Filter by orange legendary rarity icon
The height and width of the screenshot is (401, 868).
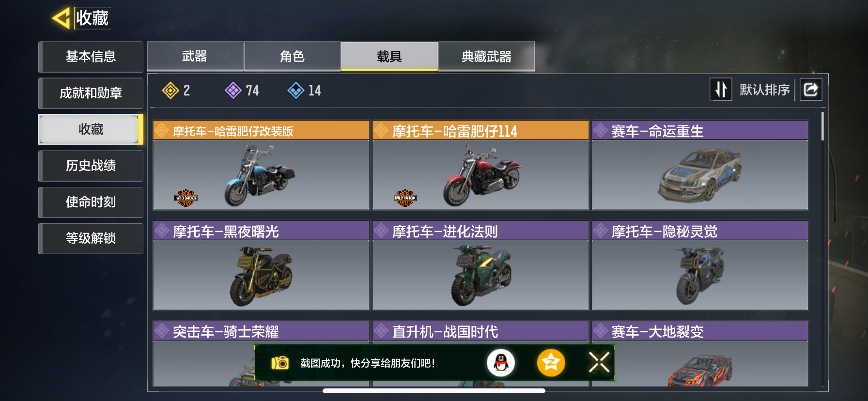(170, 91)
